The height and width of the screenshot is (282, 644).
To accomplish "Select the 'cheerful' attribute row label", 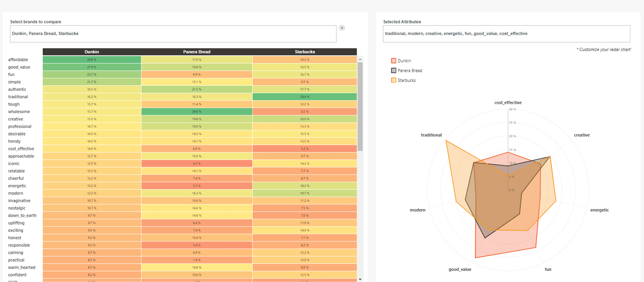I will click(16, 178).
